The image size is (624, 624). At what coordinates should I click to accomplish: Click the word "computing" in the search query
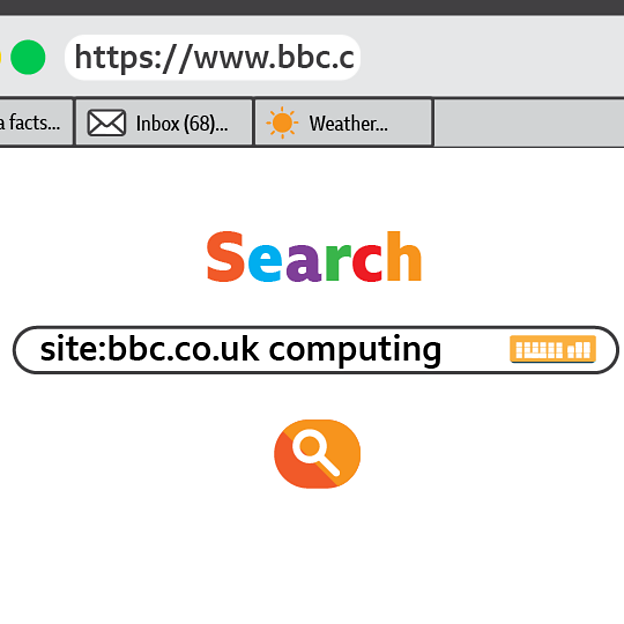(355, 350)
